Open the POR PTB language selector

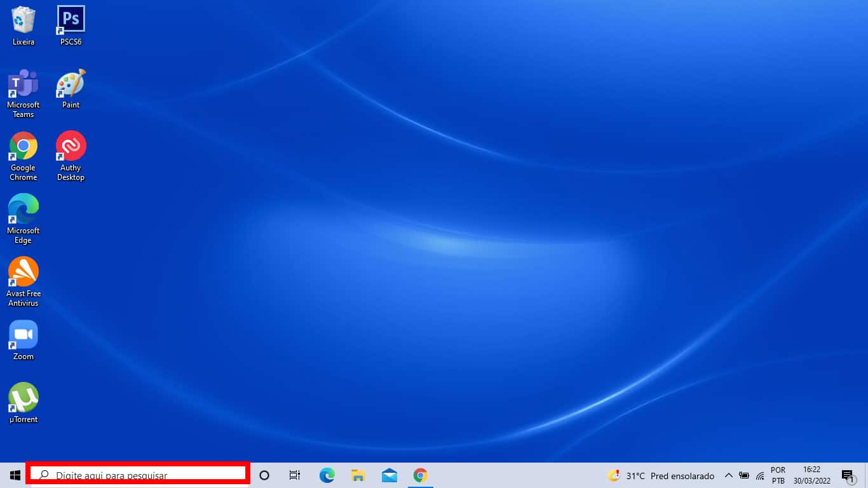click(x=778, y=475)
